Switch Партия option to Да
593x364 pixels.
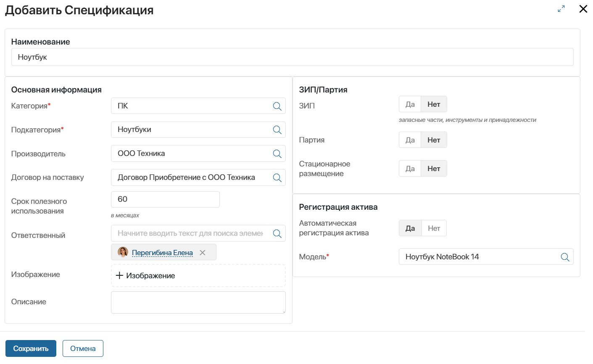(x=410, y=140)
